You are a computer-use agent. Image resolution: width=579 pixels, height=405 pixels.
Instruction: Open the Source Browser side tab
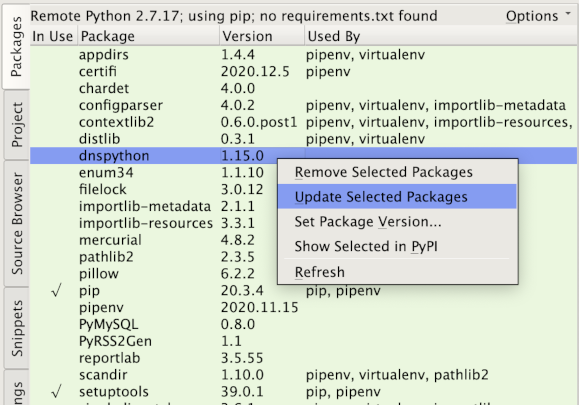click(x=17, y=223)
